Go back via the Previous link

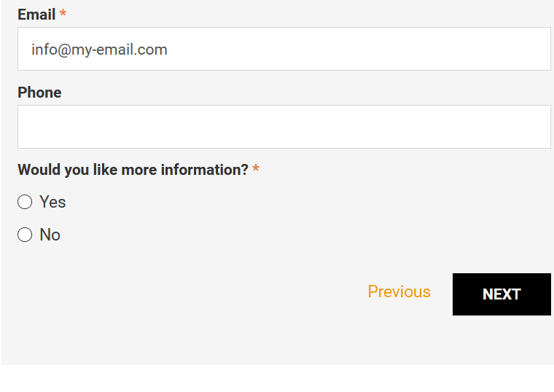[x=399, y=291]
